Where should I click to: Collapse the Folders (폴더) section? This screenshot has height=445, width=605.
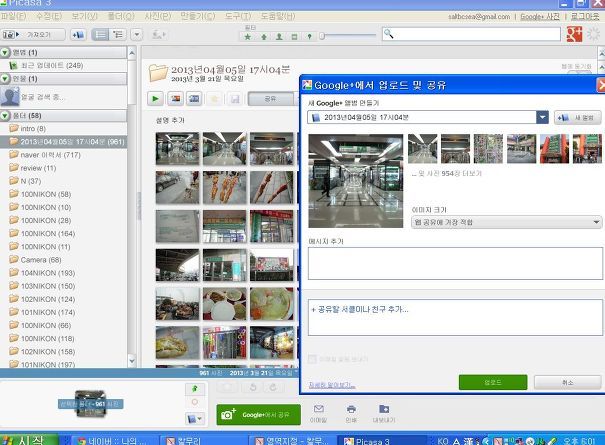pos(5,115)
